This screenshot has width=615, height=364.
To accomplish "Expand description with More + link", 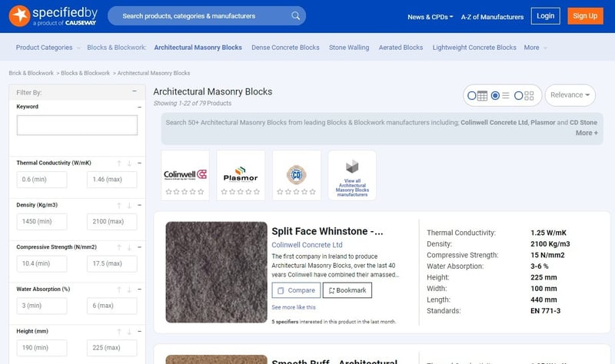I will 587,133.
